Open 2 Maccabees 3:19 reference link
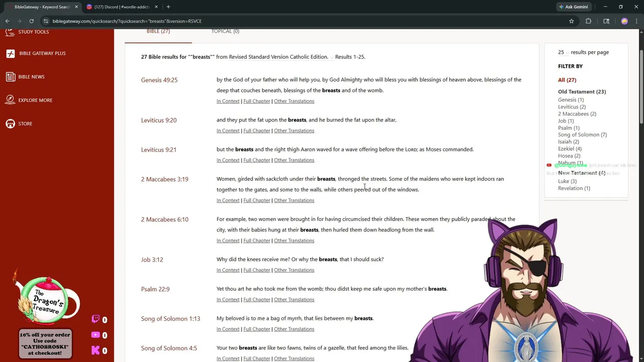 click(165, 179)
